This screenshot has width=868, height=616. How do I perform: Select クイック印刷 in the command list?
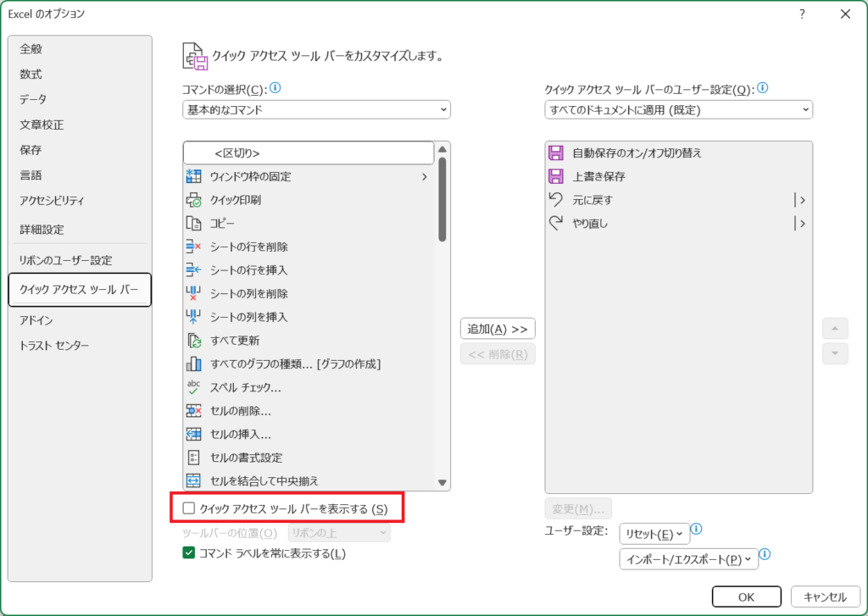pos(309,200)
